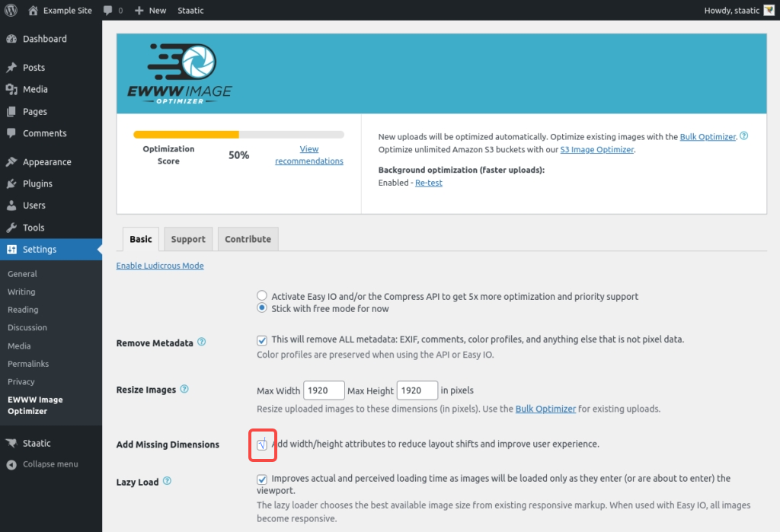Click the help icon after Bulk Optimizer

pos(744,136)
